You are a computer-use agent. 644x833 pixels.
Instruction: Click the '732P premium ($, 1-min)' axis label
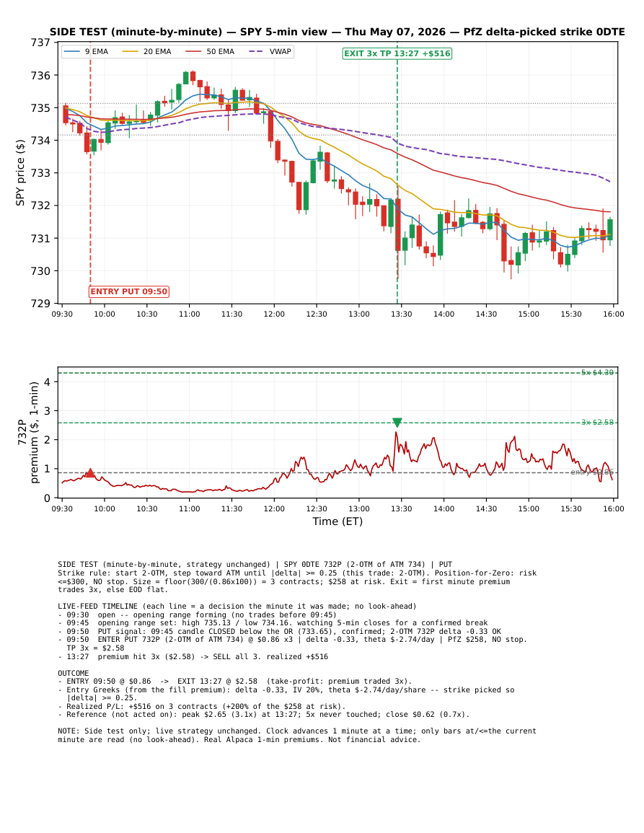[x=27, y=433]
